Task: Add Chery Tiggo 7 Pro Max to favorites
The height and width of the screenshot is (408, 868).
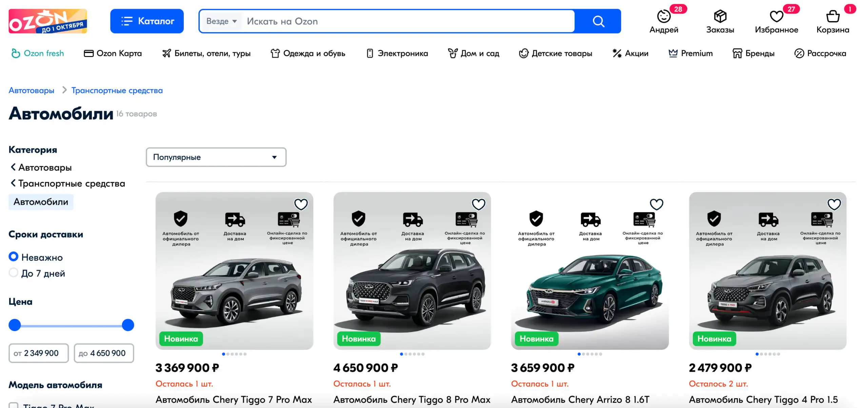Action: click(301, 205)
